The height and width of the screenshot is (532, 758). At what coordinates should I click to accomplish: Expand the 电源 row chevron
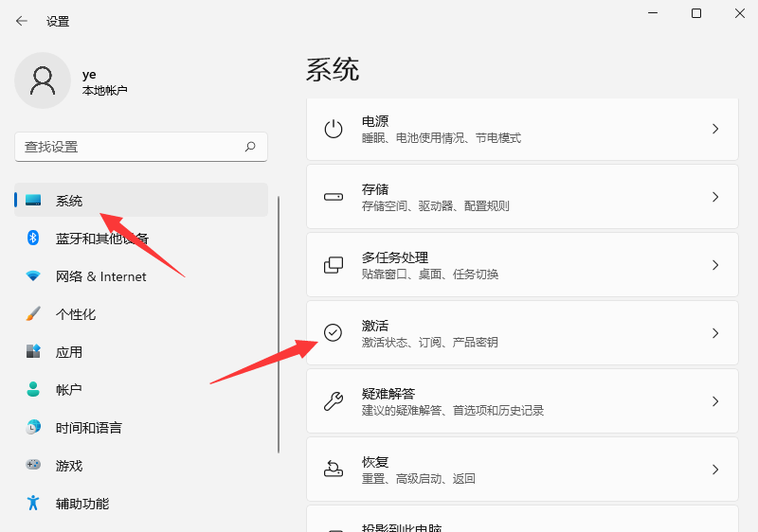tap(715, 129)
